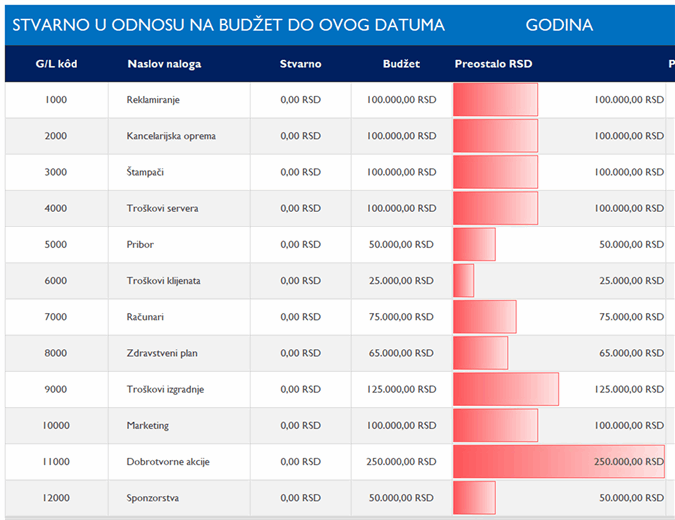Click the GODINA title text
The height and width of the screenshot is (520, 675).
point(558,25)
